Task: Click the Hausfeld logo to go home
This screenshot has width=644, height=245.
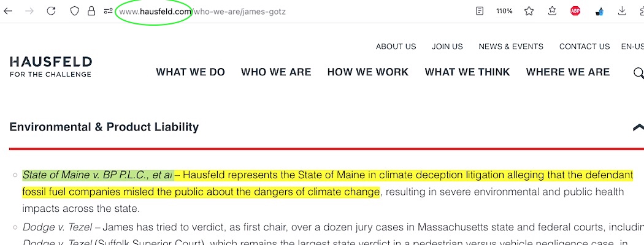Action: tap(51, 66)
